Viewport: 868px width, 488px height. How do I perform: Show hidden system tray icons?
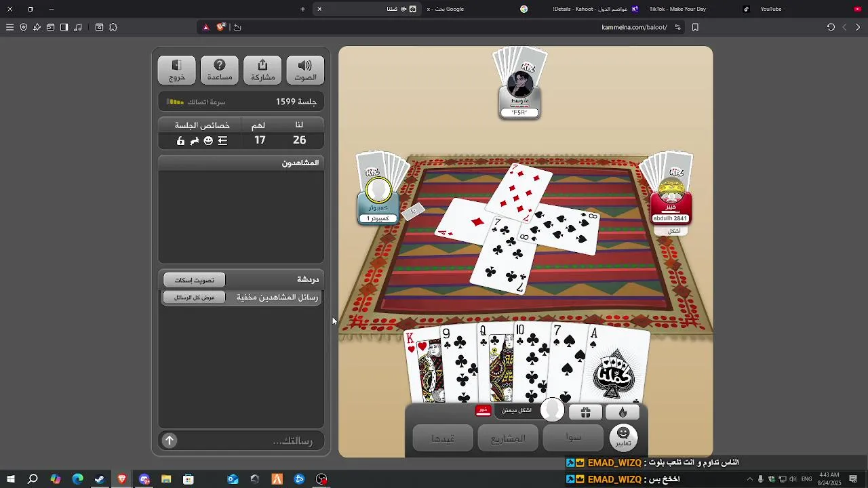tap(749, 479)
